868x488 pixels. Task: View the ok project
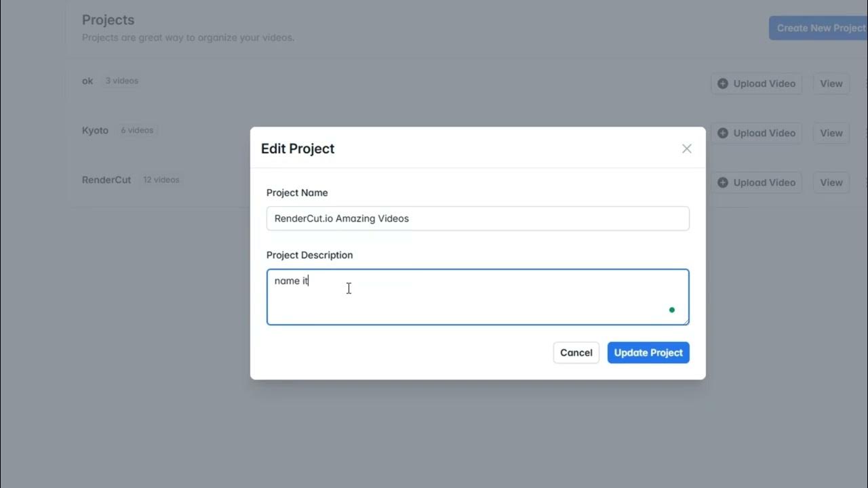(831, 83)
